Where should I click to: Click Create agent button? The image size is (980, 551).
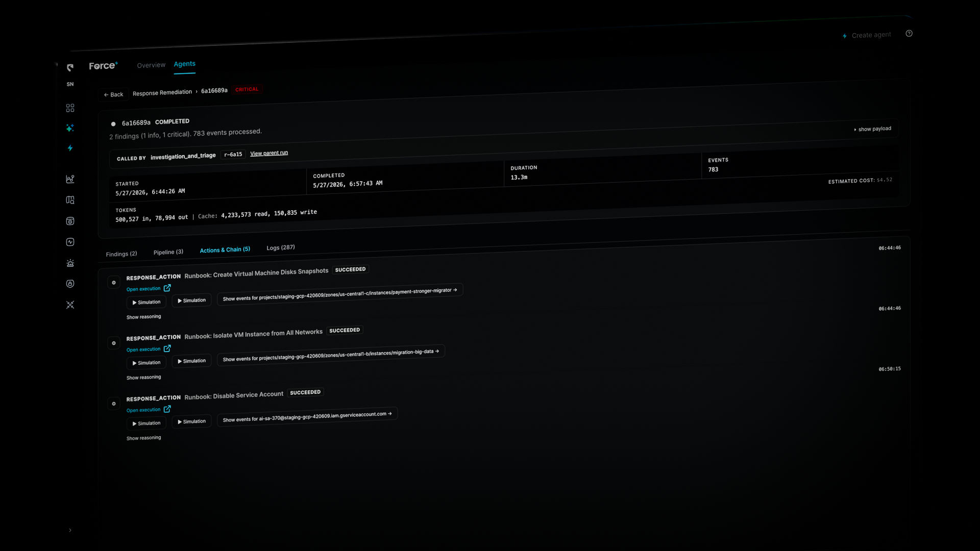pyautogui.click(x=867, y=35)
